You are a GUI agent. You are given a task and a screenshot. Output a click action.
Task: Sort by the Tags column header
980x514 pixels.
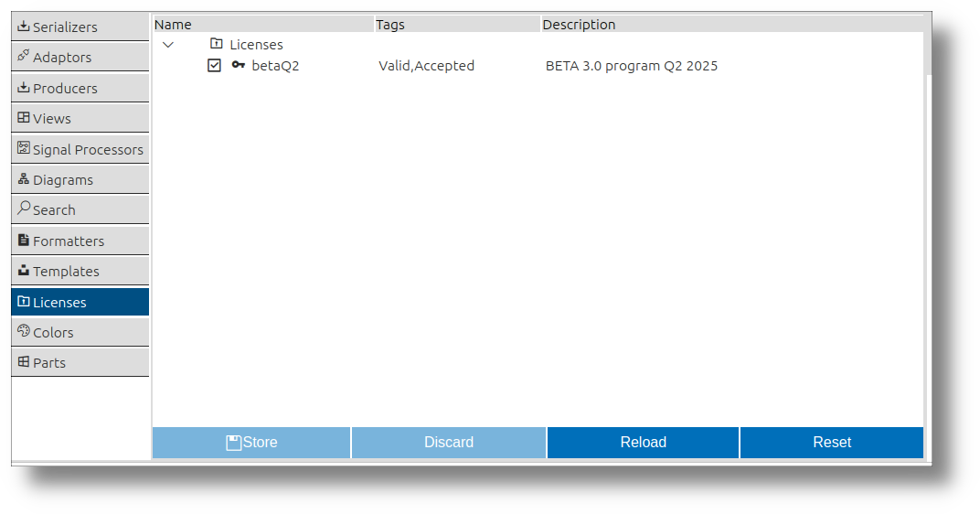[x=457, y=25]
